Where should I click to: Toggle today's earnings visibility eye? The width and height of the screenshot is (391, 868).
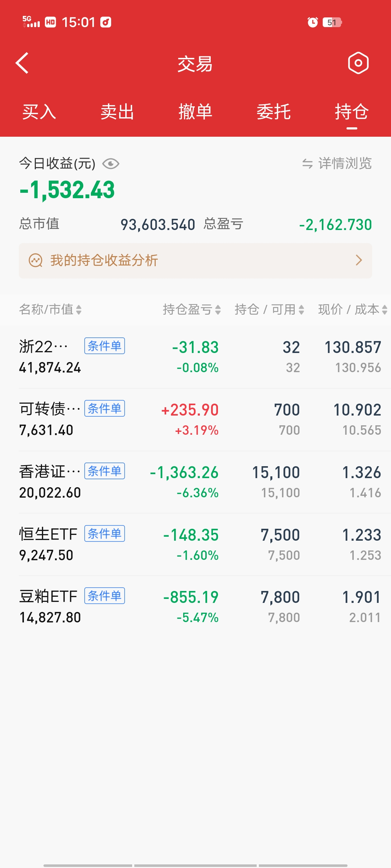111,164
